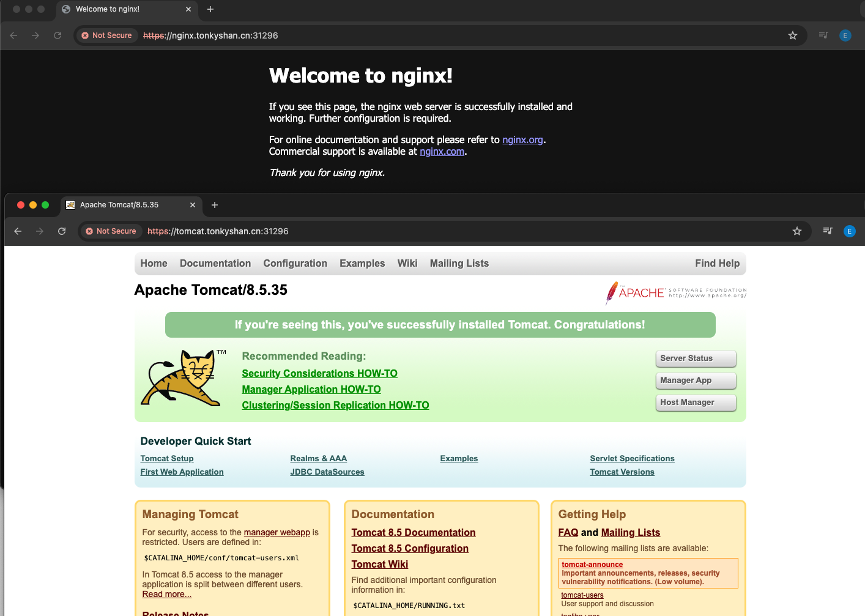Screen dimensions: 865x616
Task: Reload the Tomcat page with the refresh icon
Action: (62, 231)
